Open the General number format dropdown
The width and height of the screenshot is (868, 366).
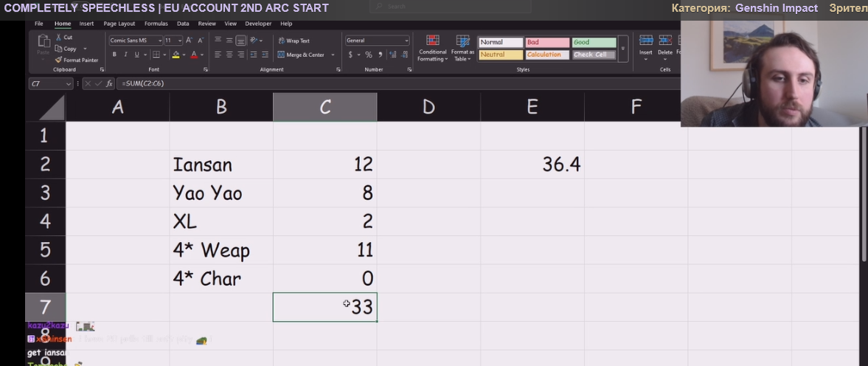(406, 41)
